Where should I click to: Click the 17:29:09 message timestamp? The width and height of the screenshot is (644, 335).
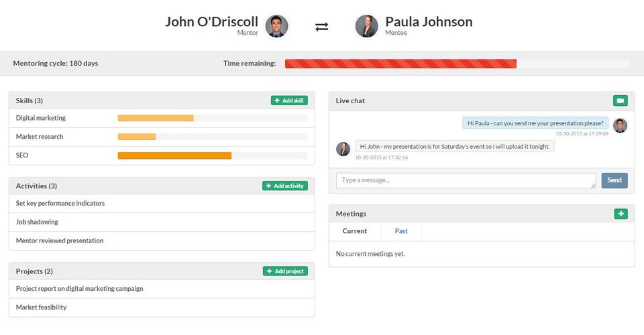click(582, 134)
